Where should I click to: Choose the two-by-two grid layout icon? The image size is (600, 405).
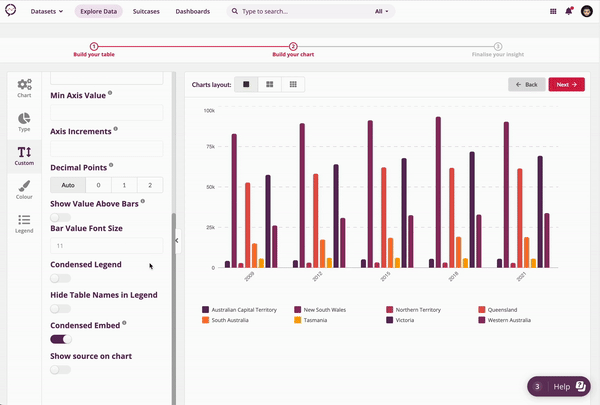pyautogui.click(x=270, y=85)
